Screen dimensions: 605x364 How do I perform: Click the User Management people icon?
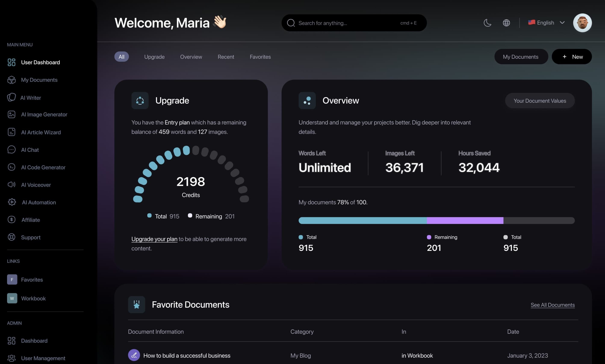pyautogui.click(x=11, y=358)
